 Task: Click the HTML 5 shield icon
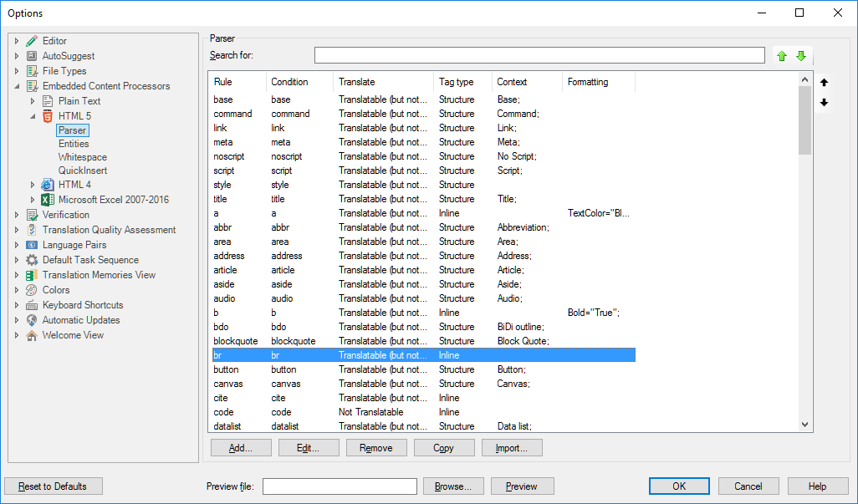[x=48, y=116]
